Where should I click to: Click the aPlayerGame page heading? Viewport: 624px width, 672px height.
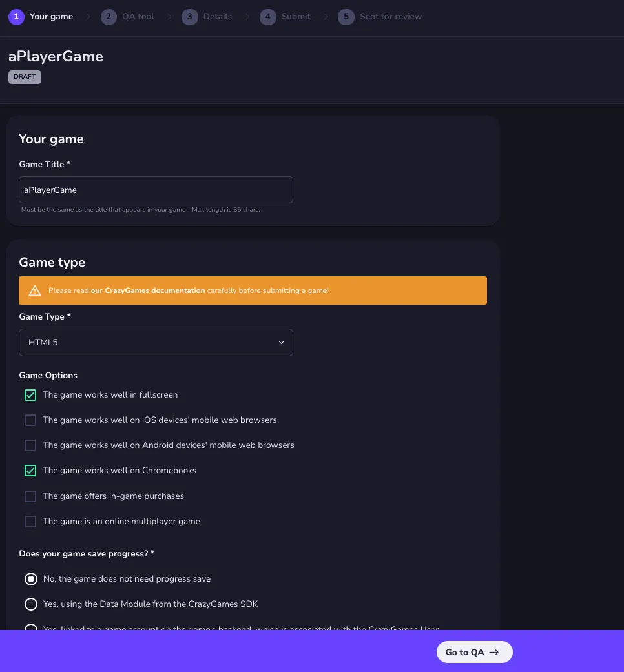click(56, 56)
